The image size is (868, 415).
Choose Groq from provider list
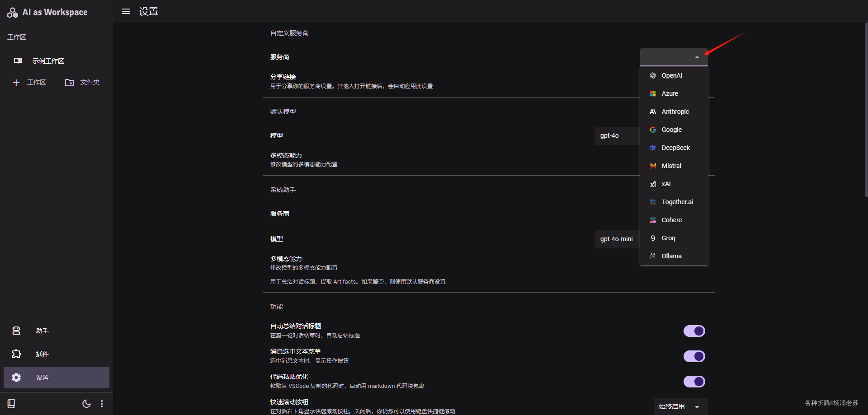(674, 238)
